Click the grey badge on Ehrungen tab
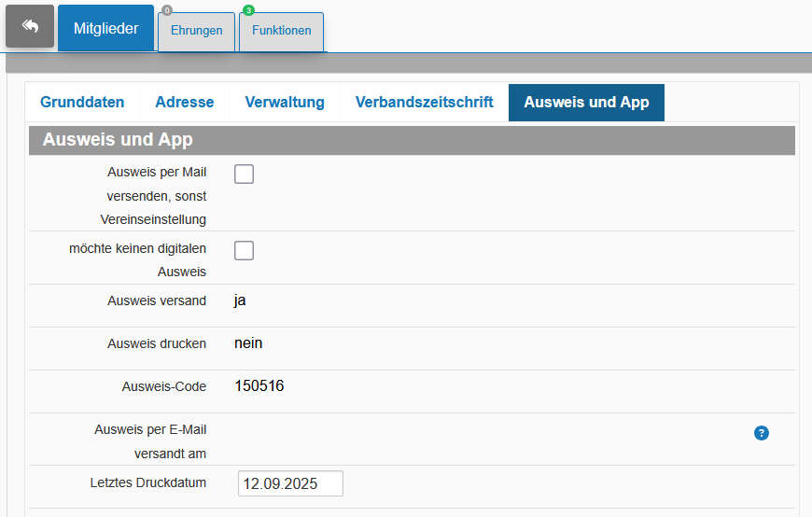This screenshot has height=517, width=812. click(167, 10)
